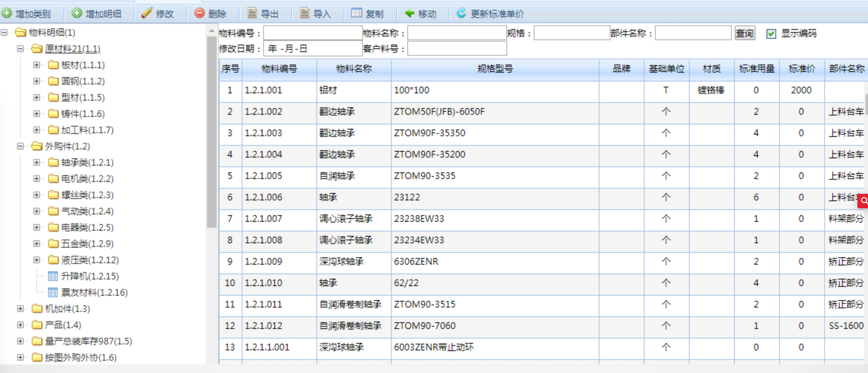
Task: Select the 升降机(1.2.15) table icon
Action: coord(53,276)
